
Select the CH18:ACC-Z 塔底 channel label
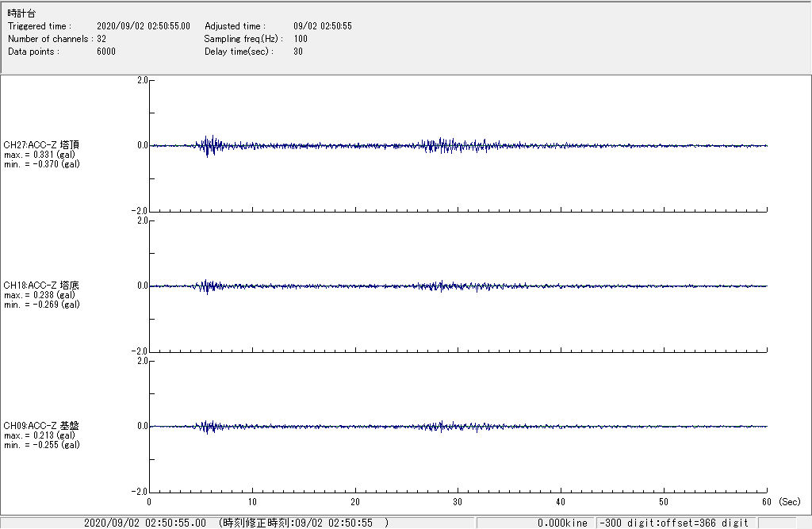[x=41, y=286]
